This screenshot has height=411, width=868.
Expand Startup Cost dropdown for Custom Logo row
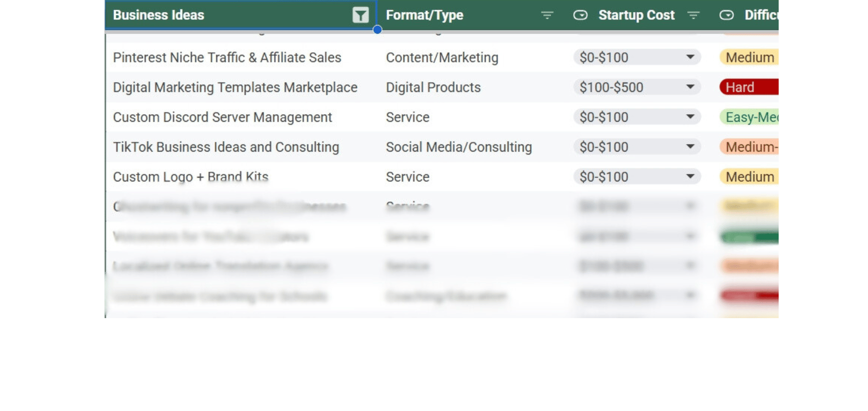pos(690,177)
